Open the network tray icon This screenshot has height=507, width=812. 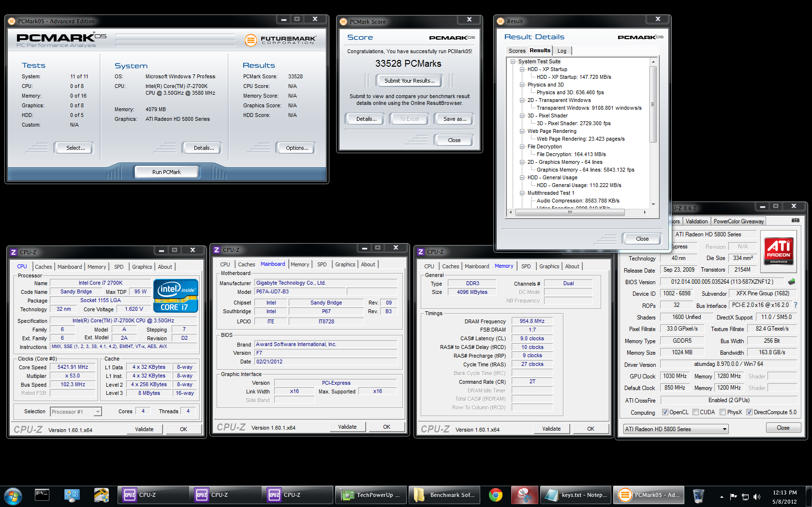click(x=745, y=496)
